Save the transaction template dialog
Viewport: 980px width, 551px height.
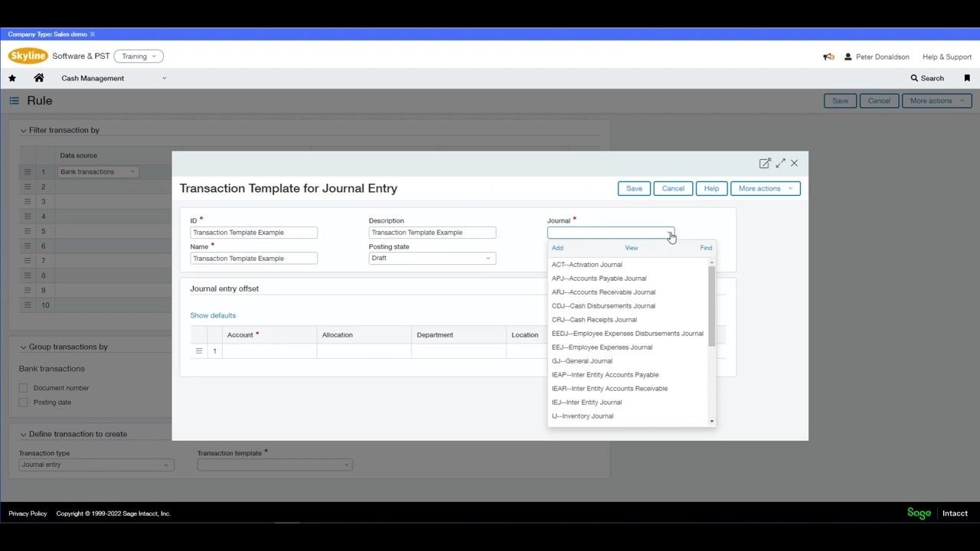point(634,188)
